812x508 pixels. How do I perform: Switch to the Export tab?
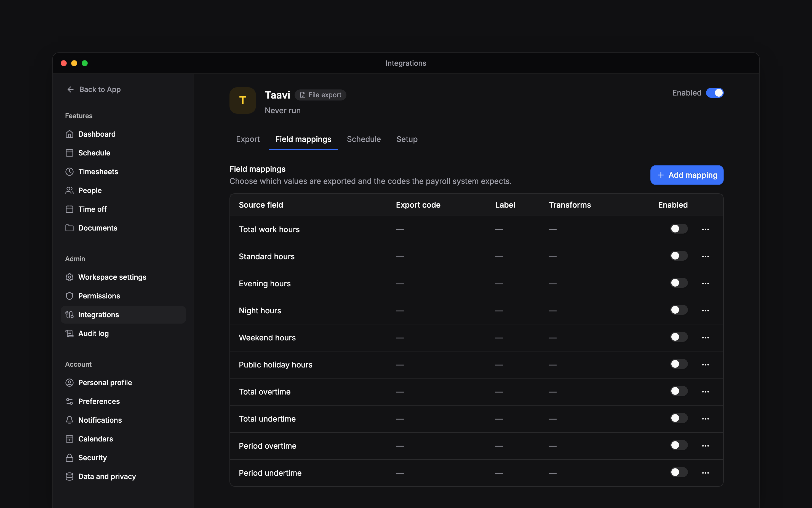(x=248, y=139)
